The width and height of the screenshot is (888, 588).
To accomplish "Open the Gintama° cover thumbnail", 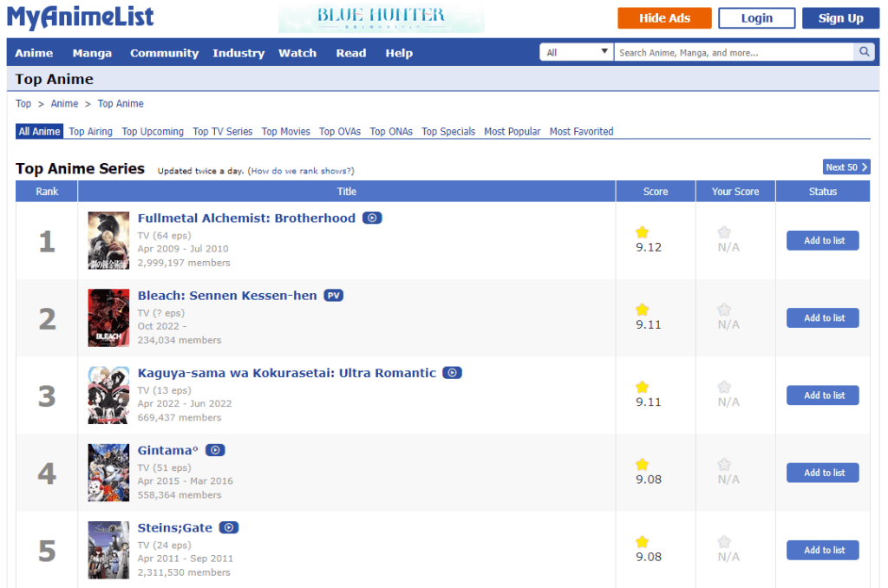I will (108, 473).
